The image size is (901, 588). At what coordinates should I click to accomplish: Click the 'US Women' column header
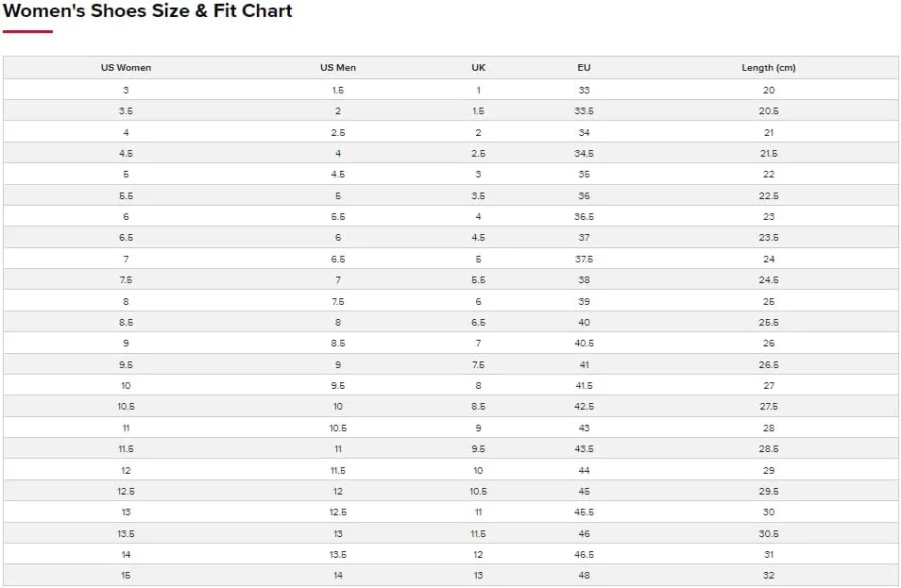click(x=126, y=68)
